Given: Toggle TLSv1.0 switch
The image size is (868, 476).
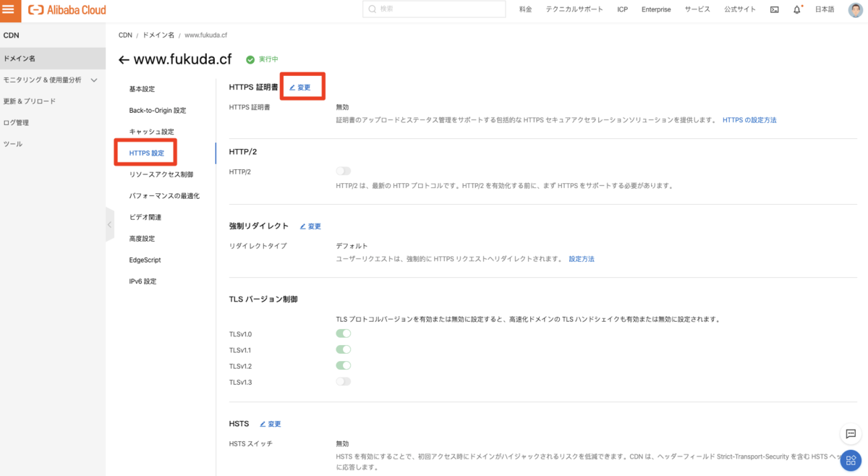Looking at the screenshot, I should [343, 333].
